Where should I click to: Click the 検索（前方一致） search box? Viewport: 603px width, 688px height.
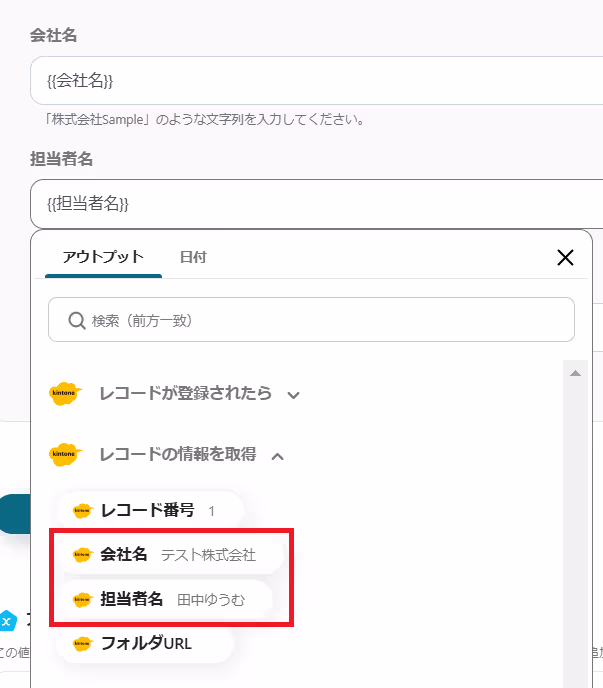click(x=311, y=320)
